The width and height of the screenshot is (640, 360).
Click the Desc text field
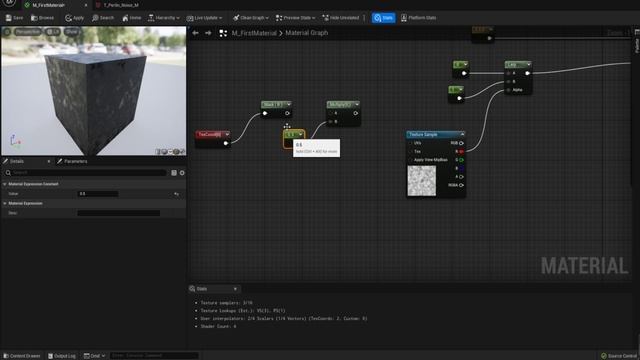118,213
